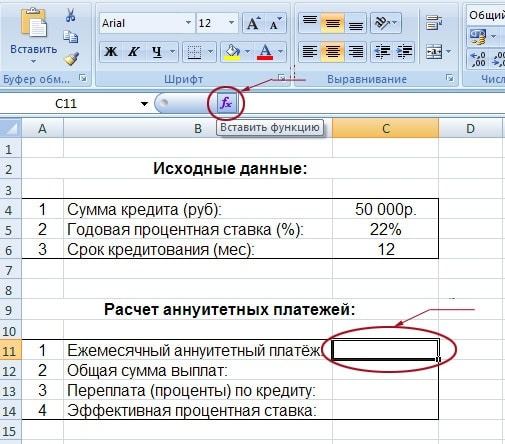This screenshot has width=505, height=444.
Task: Click the Срок кредитования value 12 cell
Action: [x=385, y=249]
